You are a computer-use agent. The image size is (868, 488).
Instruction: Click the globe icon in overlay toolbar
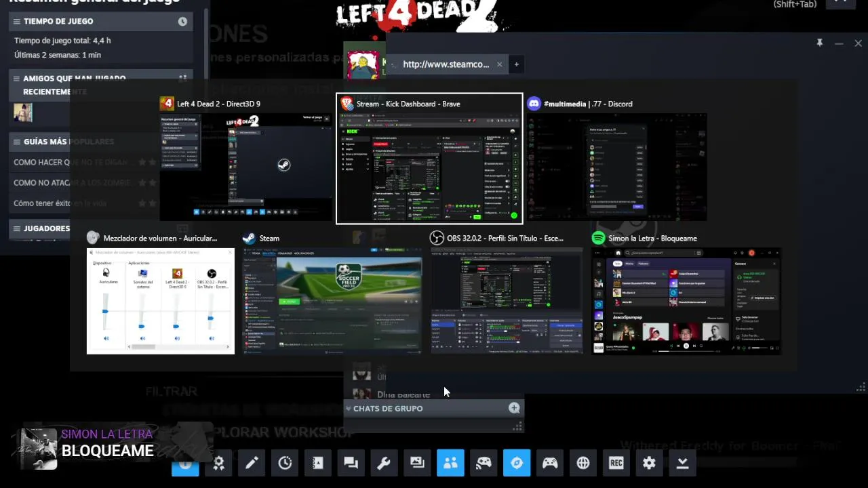(583, 463)
